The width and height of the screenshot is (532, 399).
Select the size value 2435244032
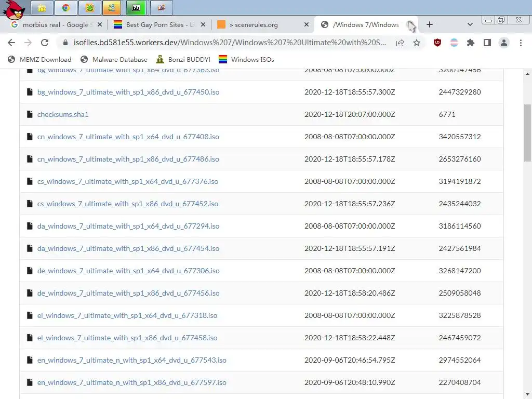460,204
